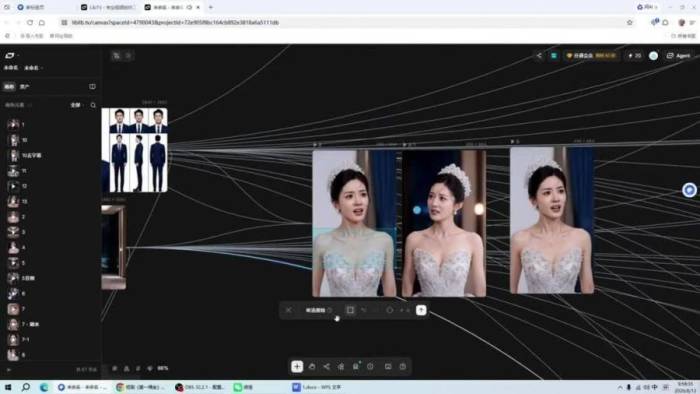
Task: Select the right bride image on the canvas
Action: (x=552, y=220)
